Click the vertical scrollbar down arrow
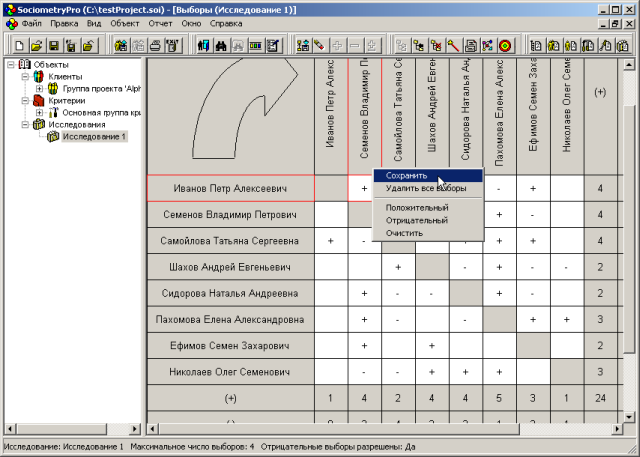Screen dimensions: 640x457 [628, 417]
